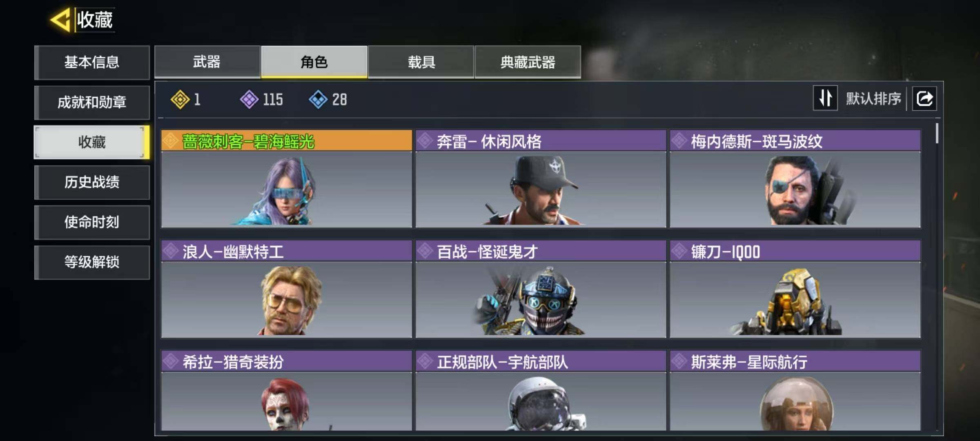Open the 基本信息 section
The image size is (980, 441).
coord(92,62)
